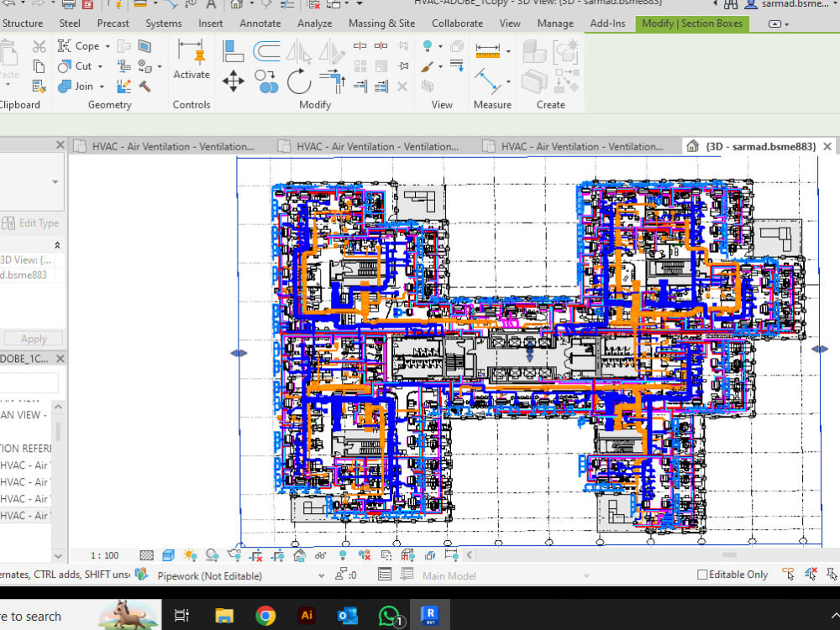Select the Offset tool

266,51
